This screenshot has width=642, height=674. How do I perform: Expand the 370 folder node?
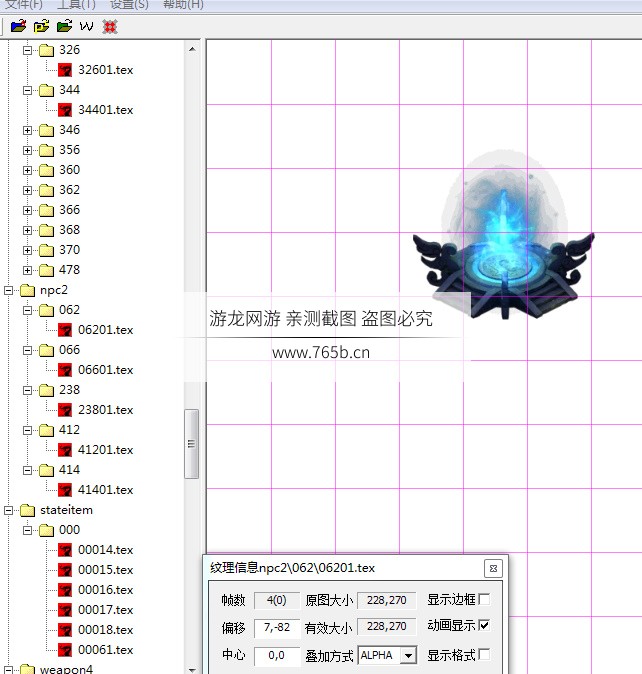pos(28,250)
